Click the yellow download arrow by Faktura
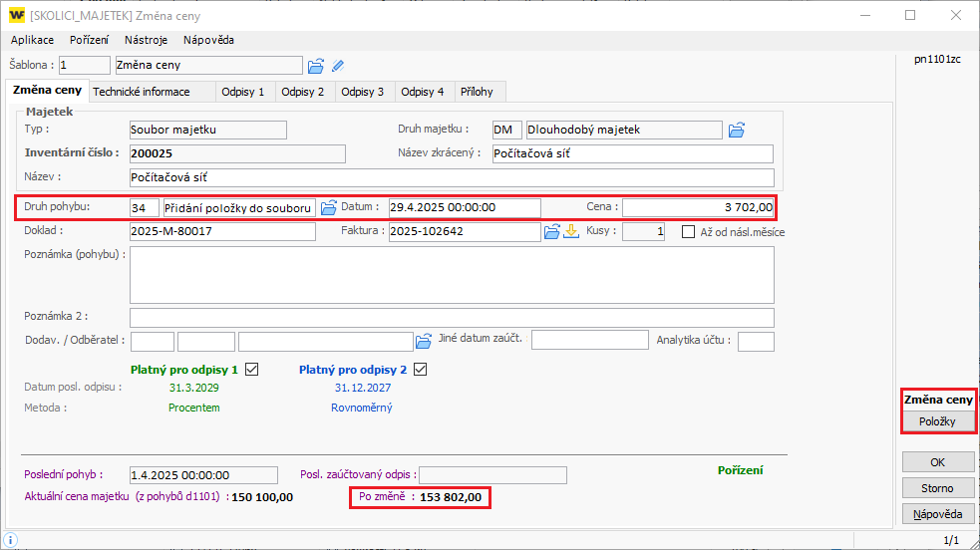The width and height of the screenshot is (980, 550). point(571,231)
